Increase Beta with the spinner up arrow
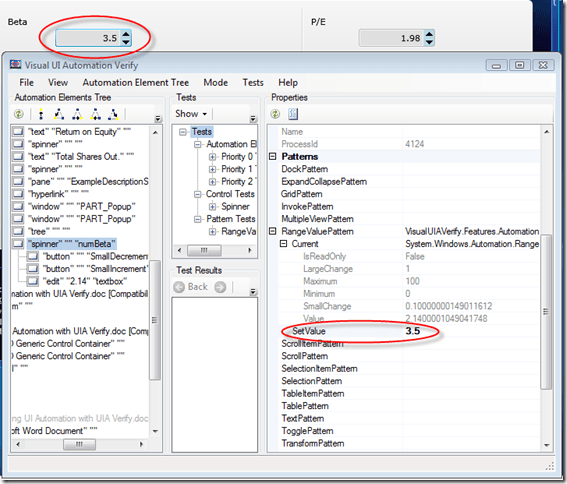Screen dimensions: 567x484 point(125,34)
